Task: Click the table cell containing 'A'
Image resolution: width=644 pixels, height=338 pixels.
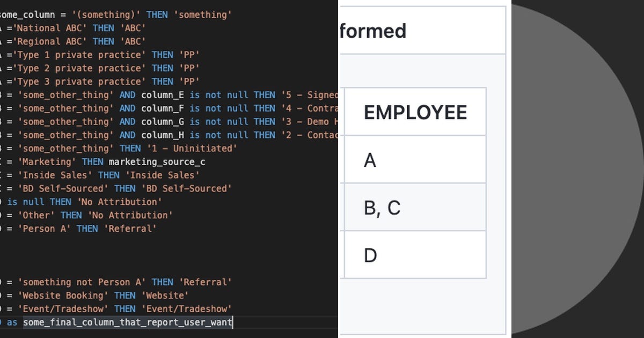Action: [x=370, y=159]
